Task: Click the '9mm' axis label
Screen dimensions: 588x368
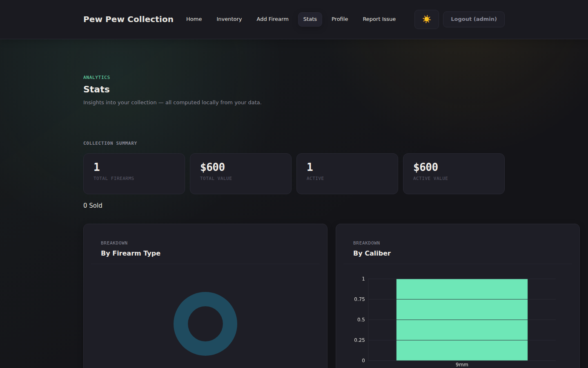Action: [462, 364]
